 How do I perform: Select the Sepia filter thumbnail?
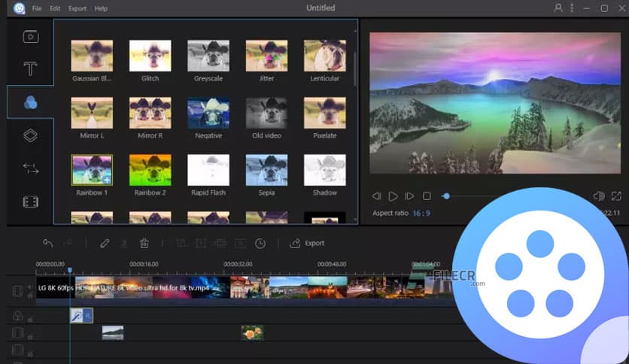point(266,170)
